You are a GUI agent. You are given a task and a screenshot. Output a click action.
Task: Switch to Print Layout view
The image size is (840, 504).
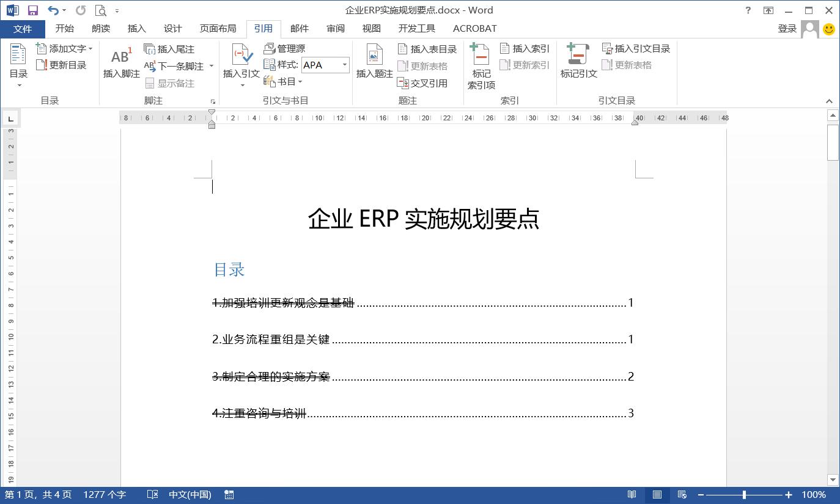(x=657, y=495)
